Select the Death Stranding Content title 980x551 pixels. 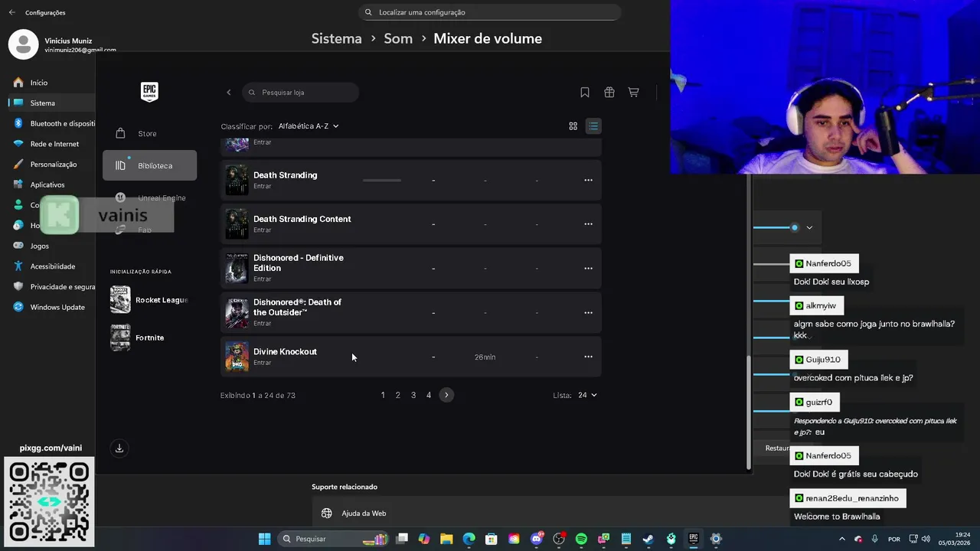click(302, 219)
